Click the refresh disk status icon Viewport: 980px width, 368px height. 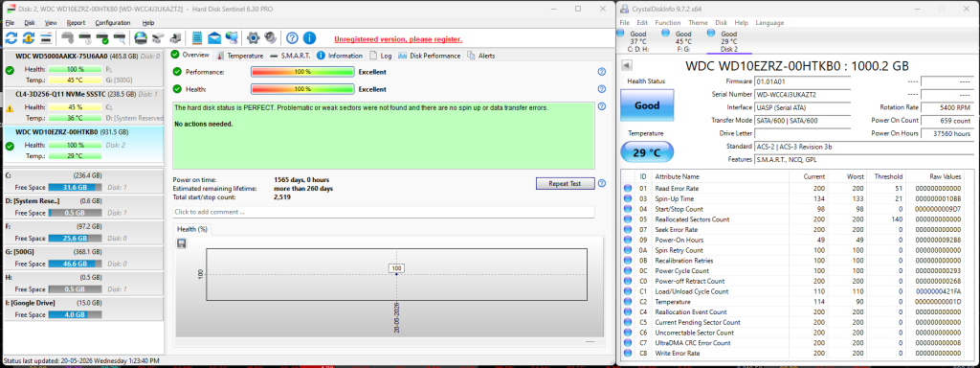11,38
